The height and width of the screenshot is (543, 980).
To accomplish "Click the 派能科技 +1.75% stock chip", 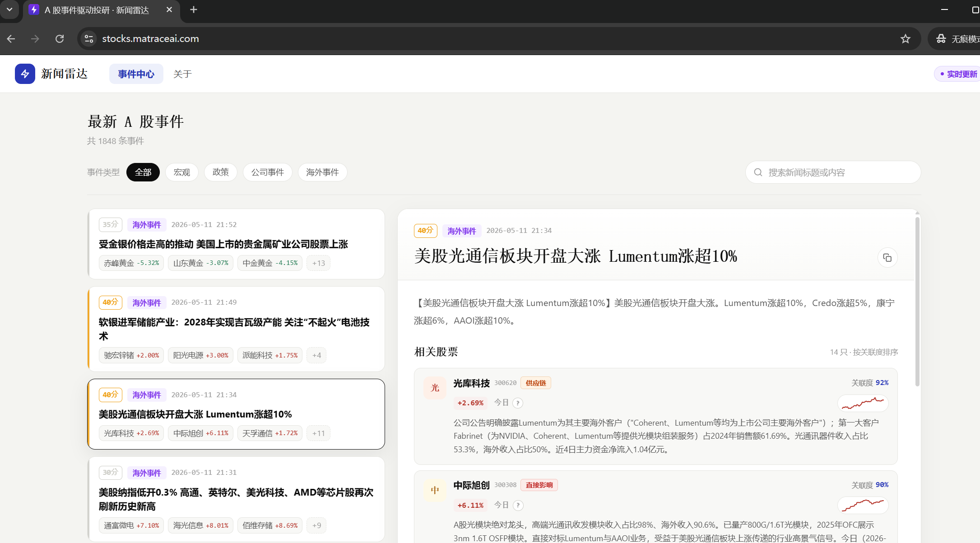I will [x=270, y=355].
